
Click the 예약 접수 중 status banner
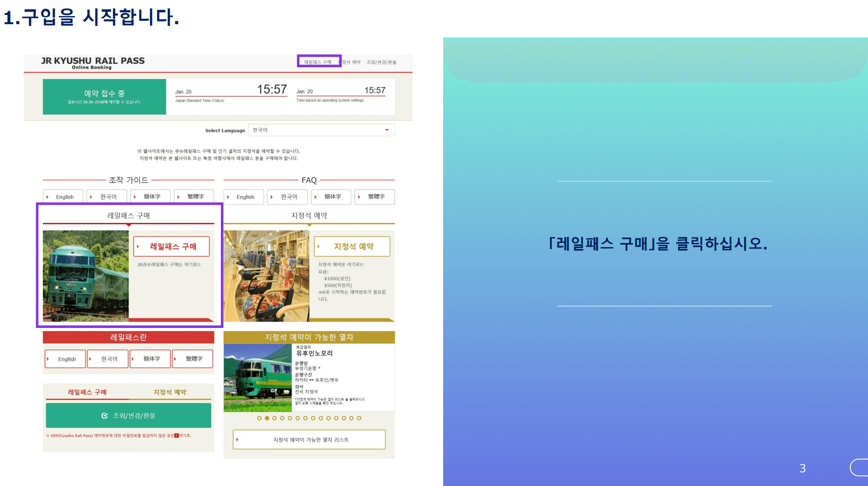(105, 97)
